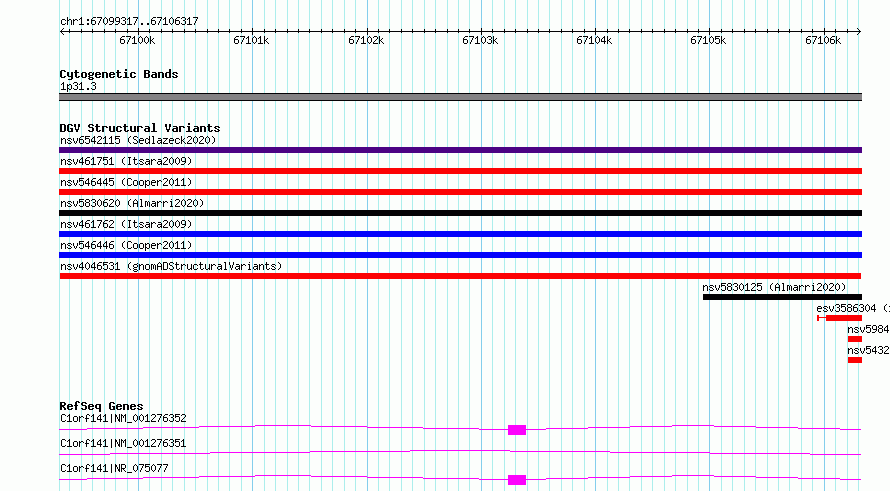This screenshot has width=890, height=491.
Task: Click the 67104k ruler position
Action: [594, 40]
